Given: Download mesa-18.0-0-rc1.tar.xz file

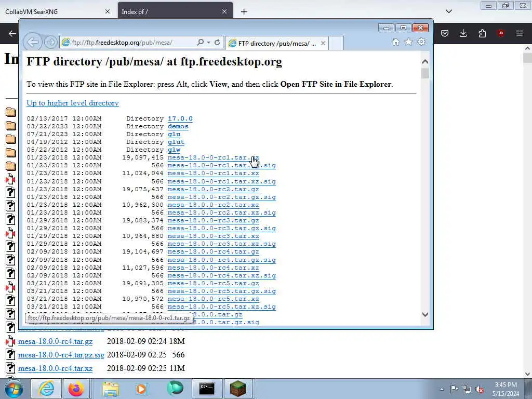Looking at the screenshot, I should 213,173.
